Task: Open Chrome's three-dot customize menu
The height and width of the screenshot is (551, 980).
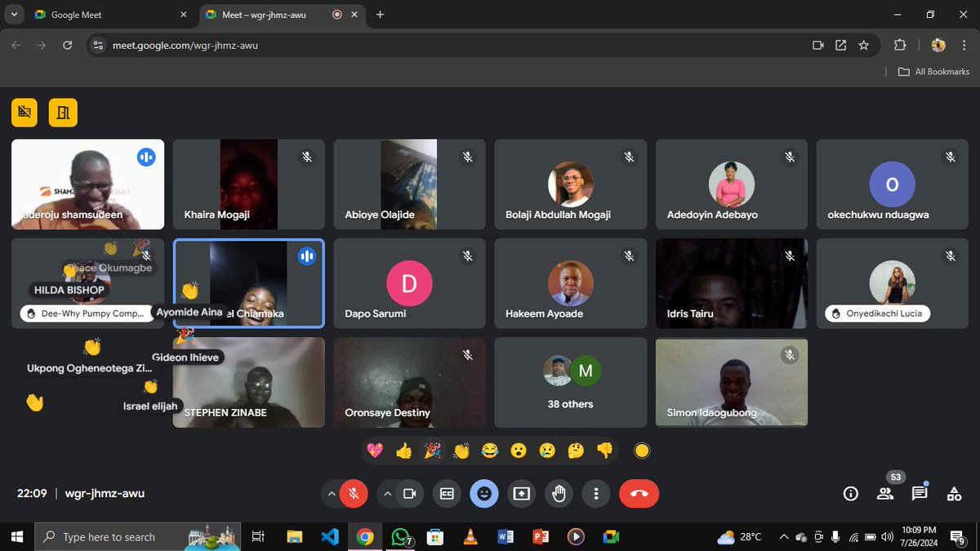Action: [x=964, y=46]
